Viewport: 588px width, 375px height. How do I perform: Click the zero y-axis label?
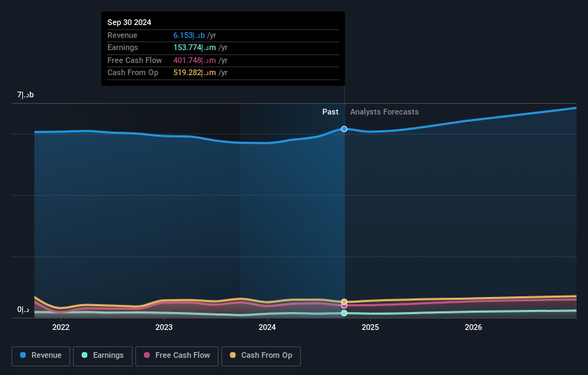[23, 310]
